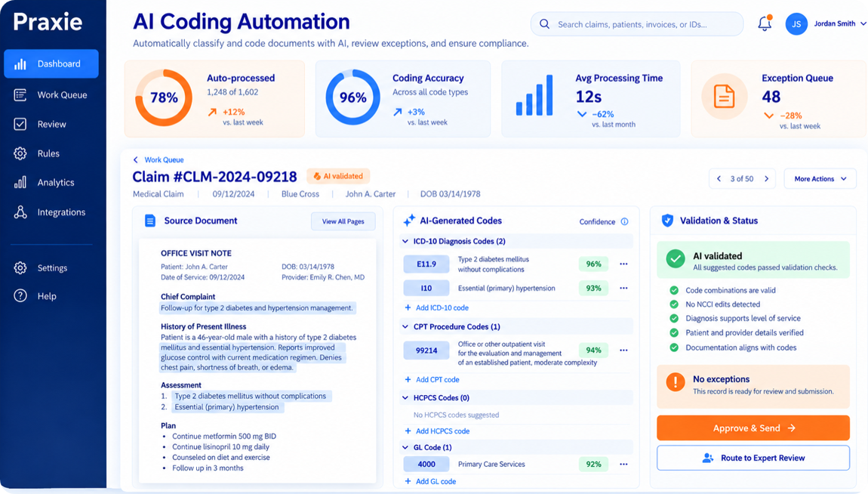Screen dimensions: 868x494
Task: Click the Praxie logo
Action: 48,22
